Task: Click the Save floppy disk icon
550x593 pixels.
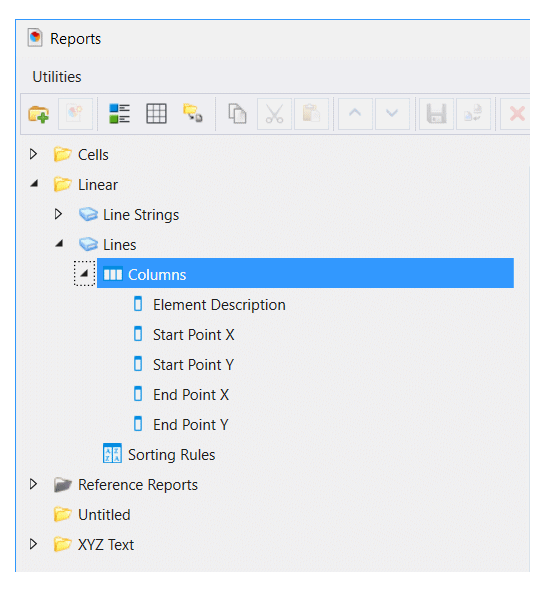Action: point(436,114)
